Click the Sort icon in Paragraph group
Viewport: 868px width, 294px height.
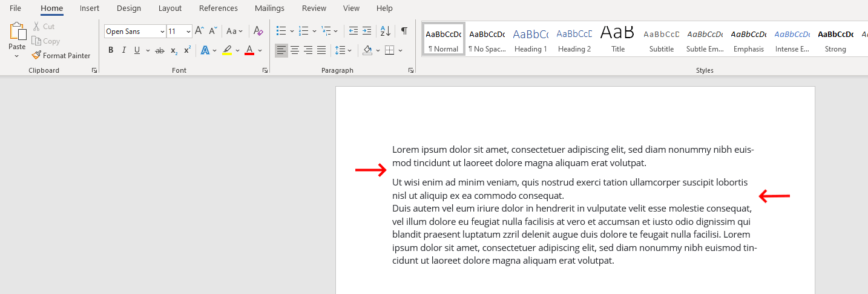[385, 31]
